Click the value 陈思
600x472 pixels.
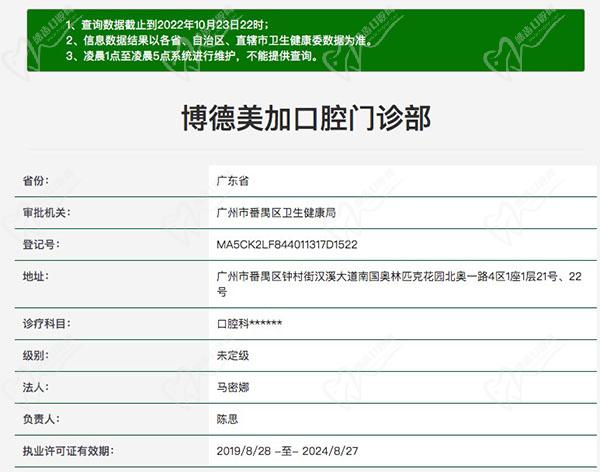(x=227, y=419)
